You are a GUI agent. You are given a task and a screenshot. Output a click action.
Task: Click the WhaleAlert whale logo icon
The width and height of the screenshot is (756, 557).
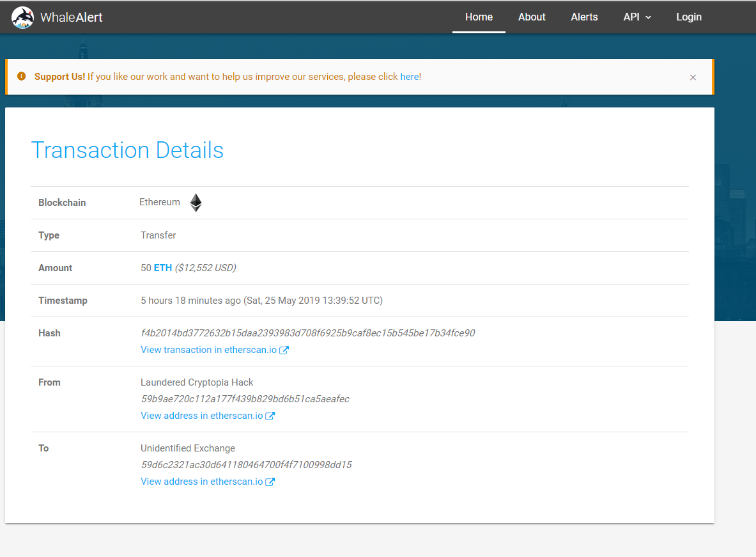pyautogui.click(x=22, y=17)
